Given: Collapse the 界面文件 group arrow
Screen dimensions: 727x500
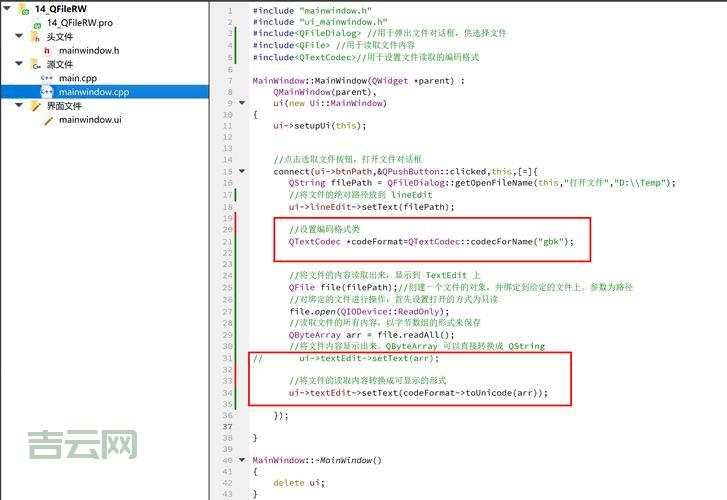Looking at the screenshot, I should coord(19,106).
